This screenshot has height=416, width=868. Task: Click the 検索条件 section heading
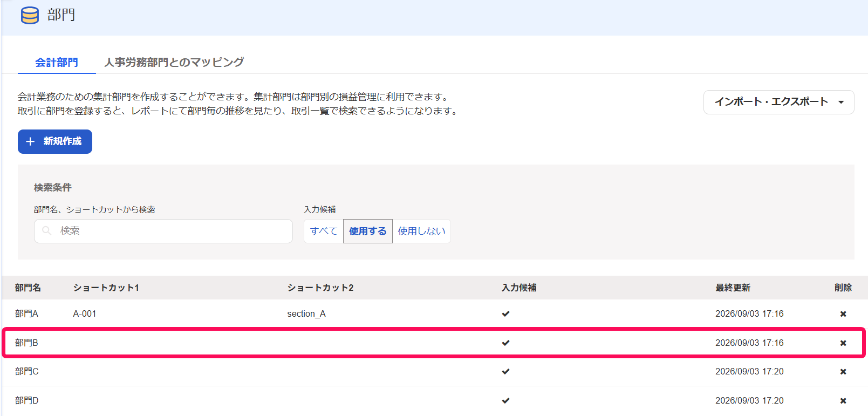click(53, 188)
